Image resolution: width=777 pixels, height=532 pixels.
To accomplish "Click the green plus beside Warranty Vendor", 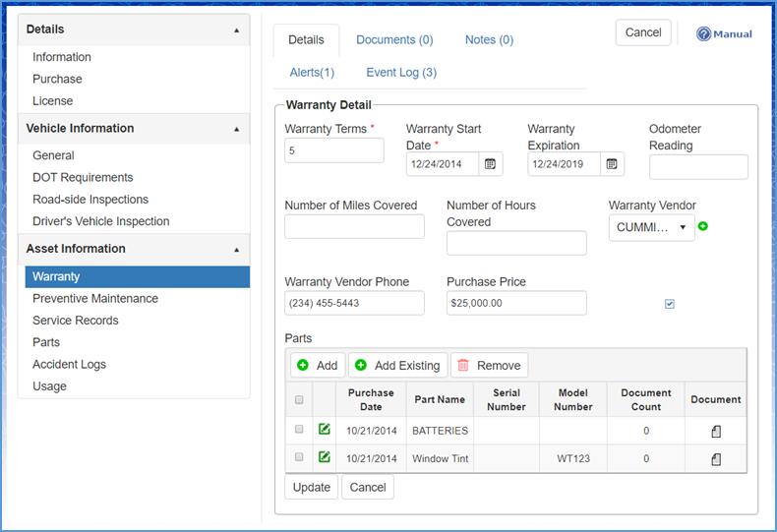I will point(702,227).
